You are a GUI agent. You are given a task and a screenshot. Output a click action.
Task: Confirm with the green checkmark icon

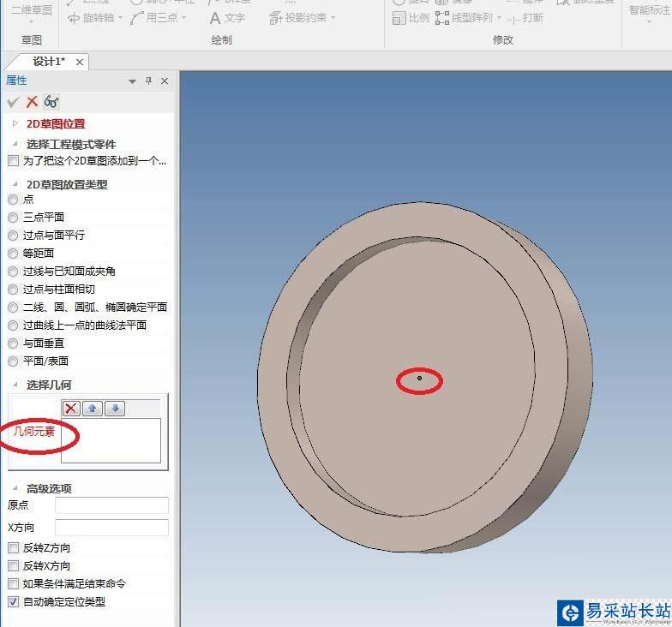13,102
